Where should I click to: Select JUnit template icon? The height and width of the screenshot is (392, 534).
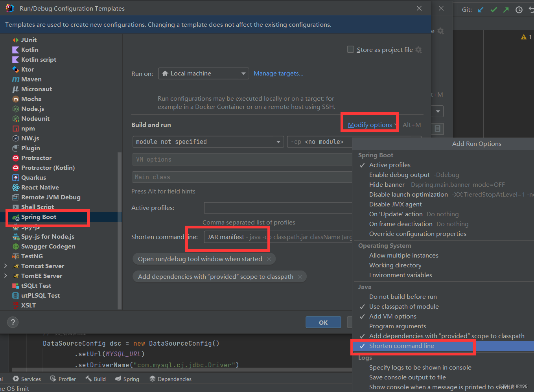[x=16, y=40]
